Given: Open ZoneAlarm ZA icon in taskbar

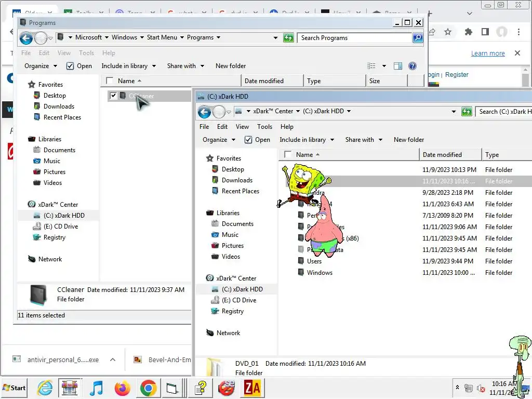Looking at the screenshot, I should [x=252, y=388].
